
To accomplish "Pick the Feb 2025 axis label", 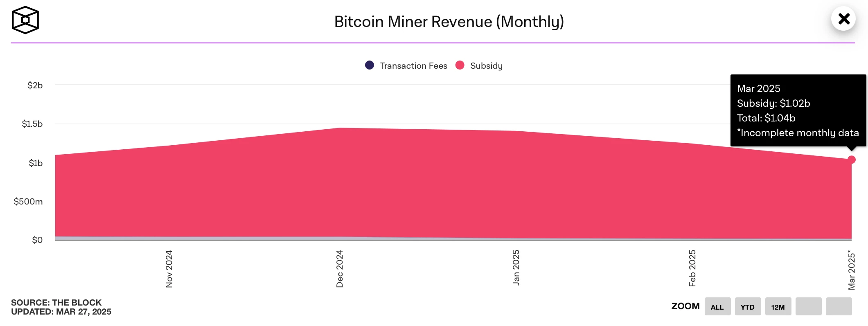I will tap(692, 268).
